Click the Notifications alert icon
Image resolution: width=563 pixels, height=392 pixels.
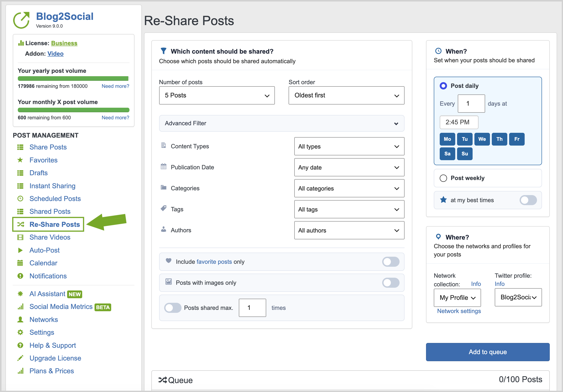click(x=20, y=276)
